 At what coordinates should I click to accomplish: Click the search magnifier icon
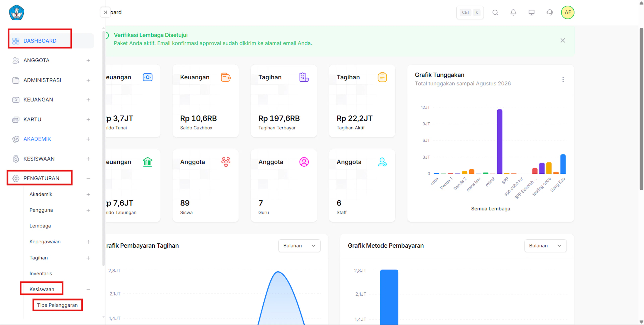click(495, 13)
